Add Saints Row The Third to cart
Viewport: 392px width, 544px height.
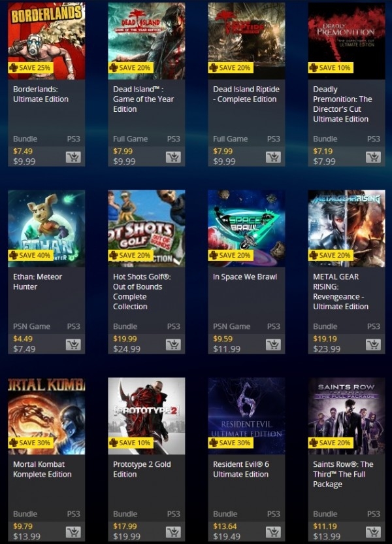point(373,532)
